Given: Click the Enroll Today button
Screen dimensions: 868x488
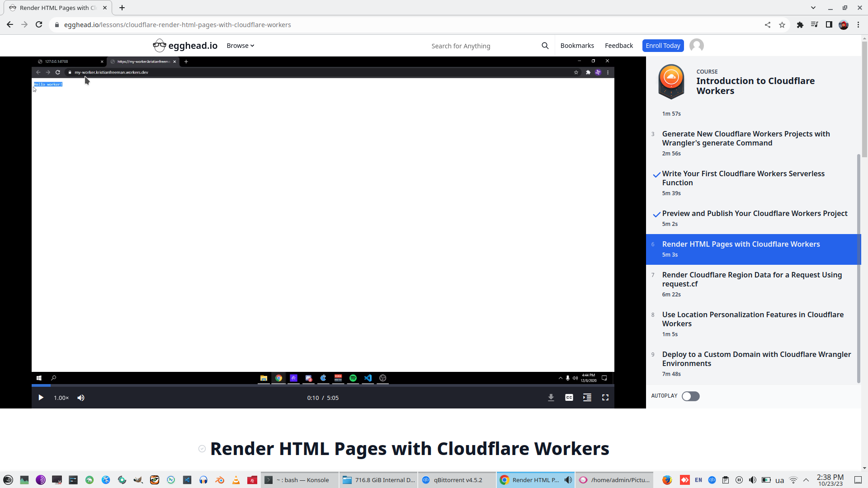Looking at the screenshot, I should (x=663, y=46).
